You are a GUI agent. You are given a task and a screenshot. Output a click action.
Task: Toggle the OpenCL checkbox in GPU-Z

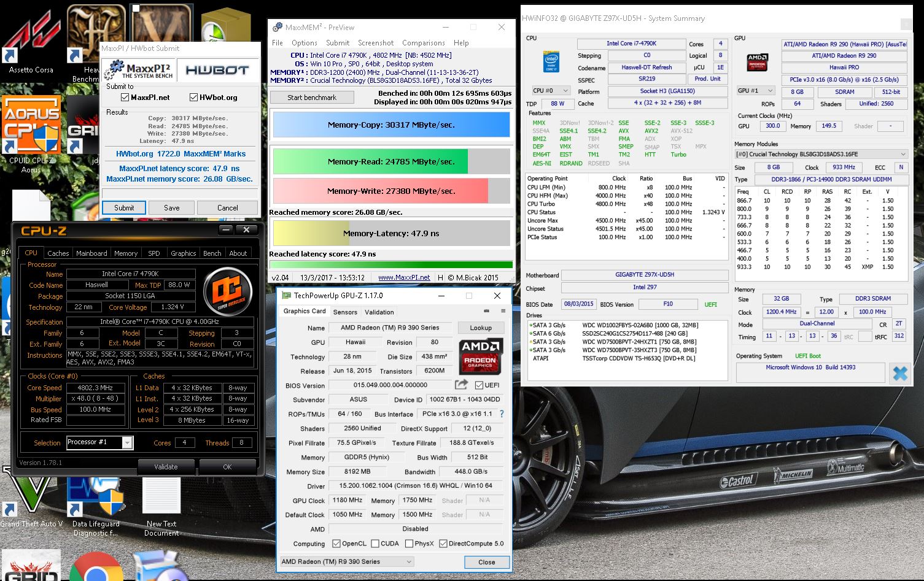pos(336,544)
